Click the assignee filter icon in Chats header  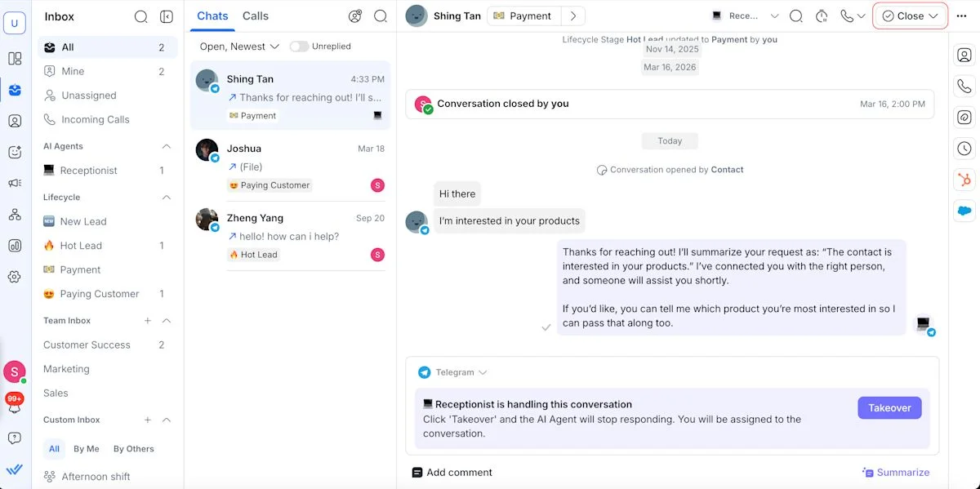click(x=355, y=16)
